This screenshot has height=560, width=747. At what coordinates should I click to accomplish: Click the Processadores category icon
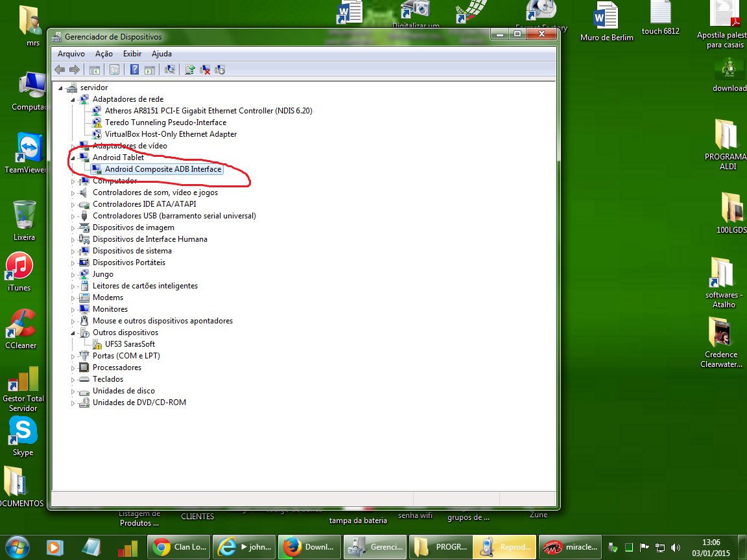point(84,367)
